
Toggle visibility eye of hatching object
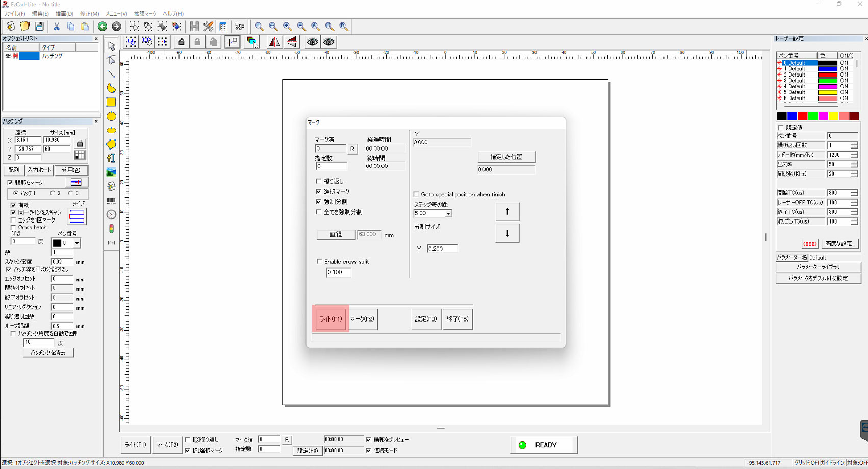pyautogui.click(x=8, y=56)
